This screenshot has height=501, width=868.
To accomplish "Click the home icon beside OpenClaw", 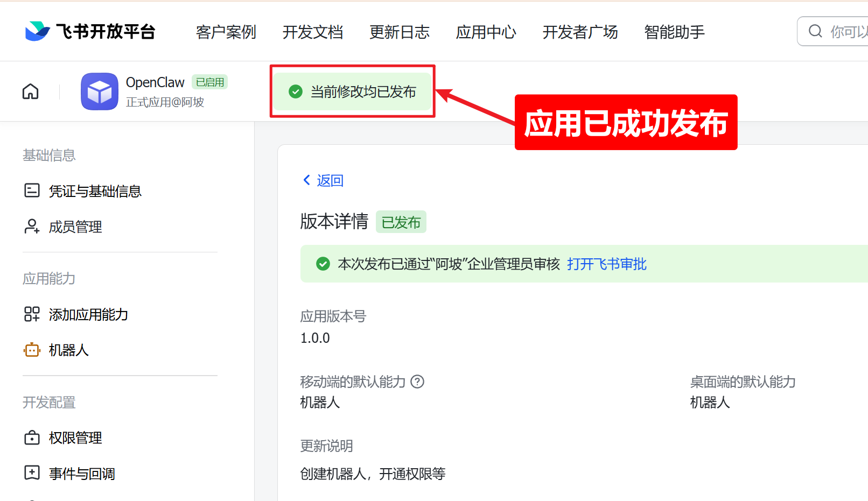I will [30, 91].
